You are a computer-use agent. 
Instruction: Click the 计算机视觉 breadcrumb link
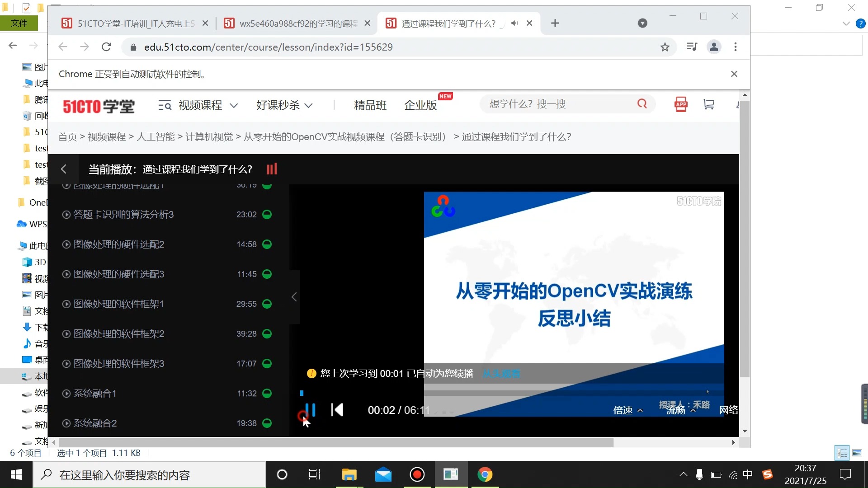[209, 137]
